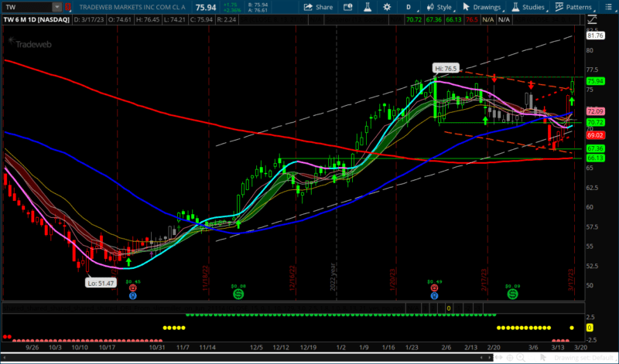Click the Lo: 51.47 price bubble
This screenshot has width=619, height=364.
[101, 283]
